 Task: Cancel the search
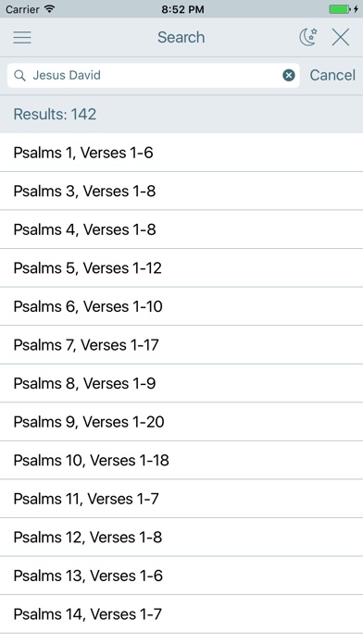coord(332,75)
